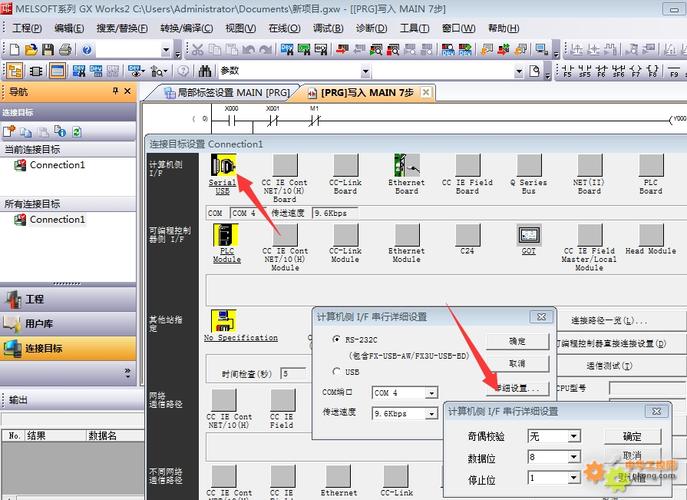The width and height of the screenshot is (687, 500).
Task: Open the 诊断(D) menu
Action: tap(372, 28)
